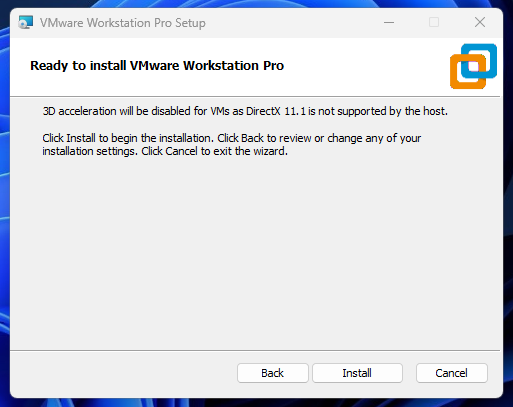The height and width of the screenshot is (407, 513).
Task: Click the 'Ready to install VMware Workstation Pro' heading
Action: tap(157, 65)
